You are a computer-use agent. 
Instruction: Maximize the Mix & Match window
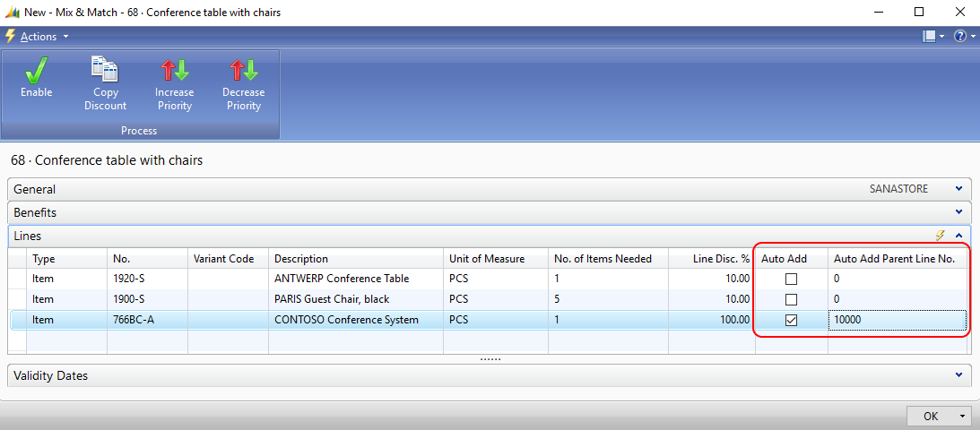point(919,12)
